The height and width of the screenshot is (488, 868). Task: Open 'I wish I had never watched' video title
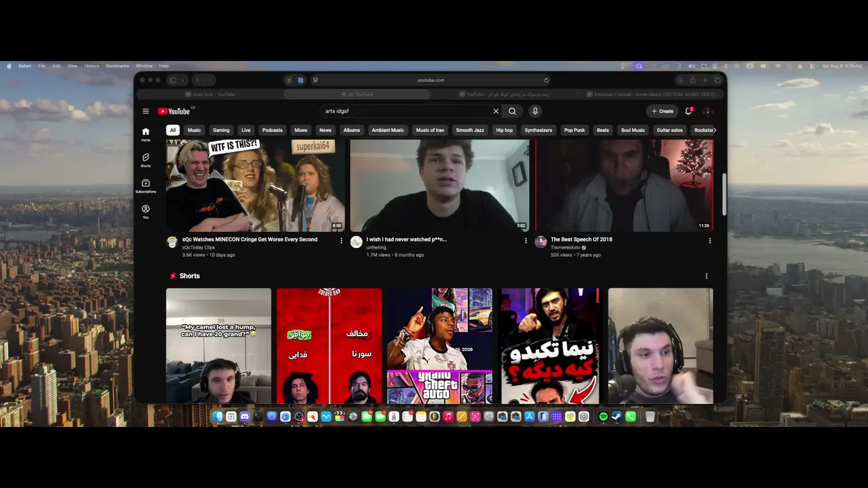(x=407, y=239)
